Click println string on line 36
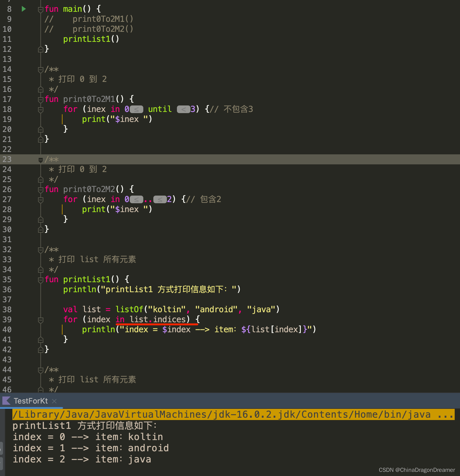This screenshot has width=460, height=476. pos(169,289)
